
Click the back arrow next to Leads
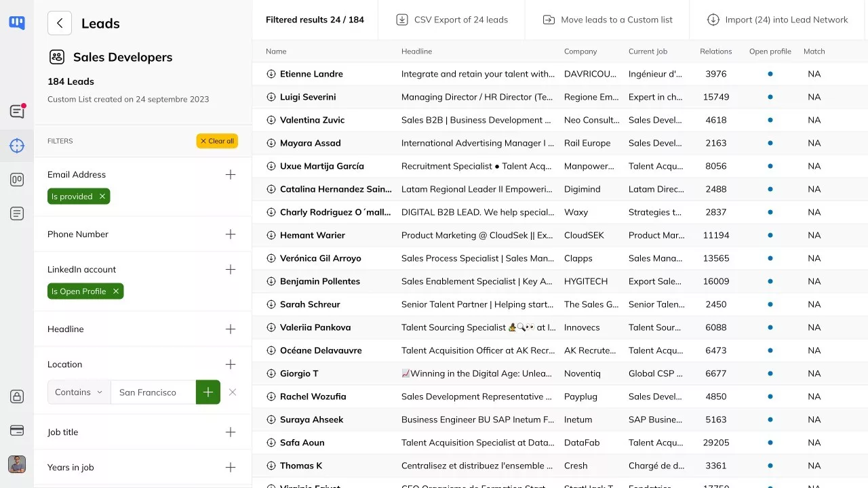tap(60, 23)
